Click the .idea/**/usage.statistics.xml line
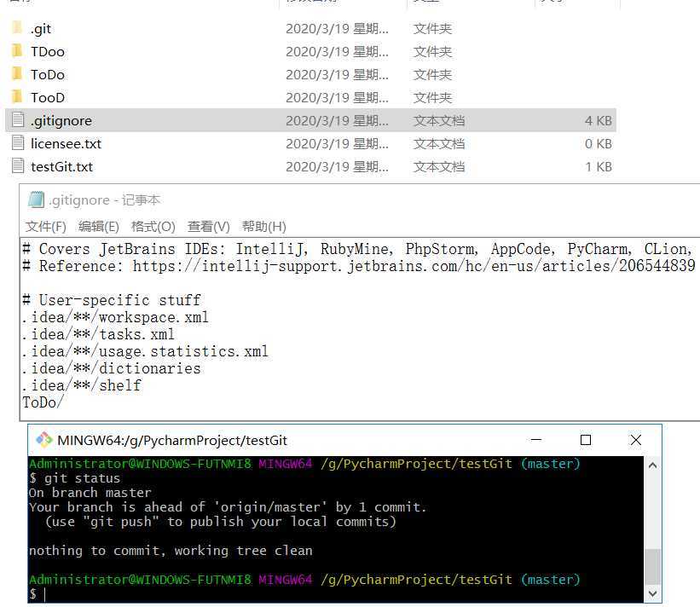Viewport: 700px width, 607px height. (x=145, y=351)
